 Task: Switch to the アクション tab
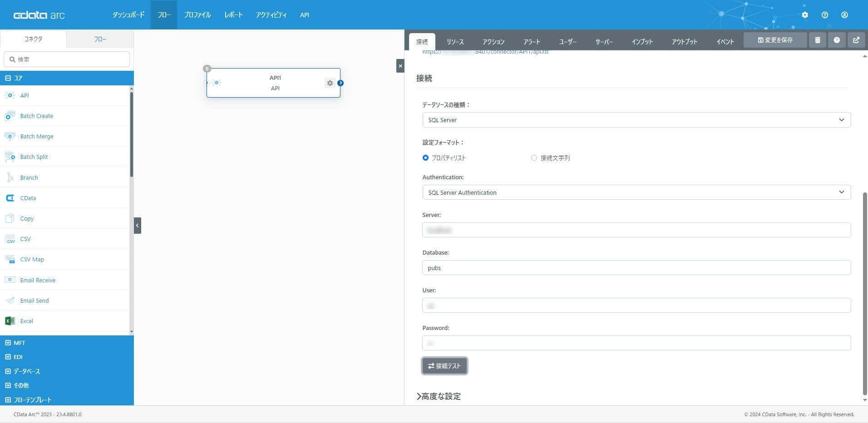(493, 42)
